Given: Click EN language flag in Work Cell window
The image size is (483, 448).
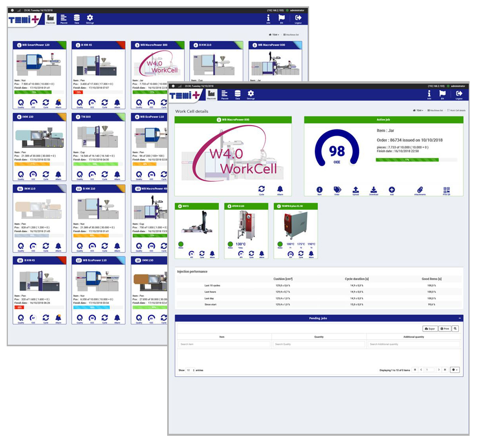Looking at the screenshot, I should tap(442, 95).
